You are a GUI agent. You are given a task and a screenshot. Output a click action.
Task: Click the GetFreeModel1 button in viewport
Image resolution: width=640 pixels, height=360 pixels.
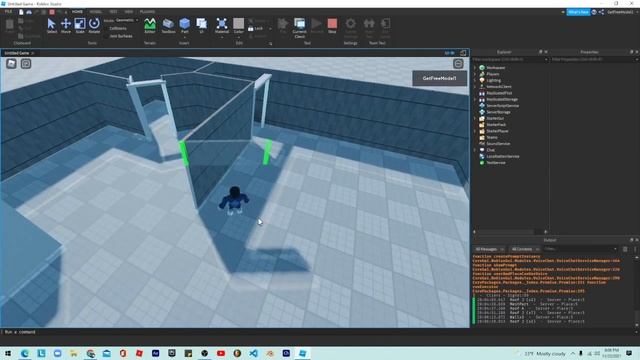pos(440,78)
